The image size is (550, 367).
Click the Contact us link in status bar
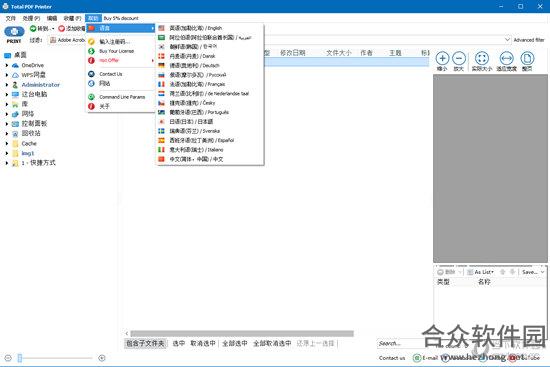(392, 358)
